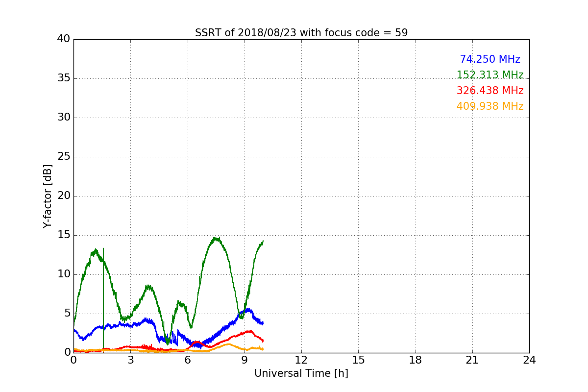Click the x-axis tick label "12"
588x392 pixels.
301,360
